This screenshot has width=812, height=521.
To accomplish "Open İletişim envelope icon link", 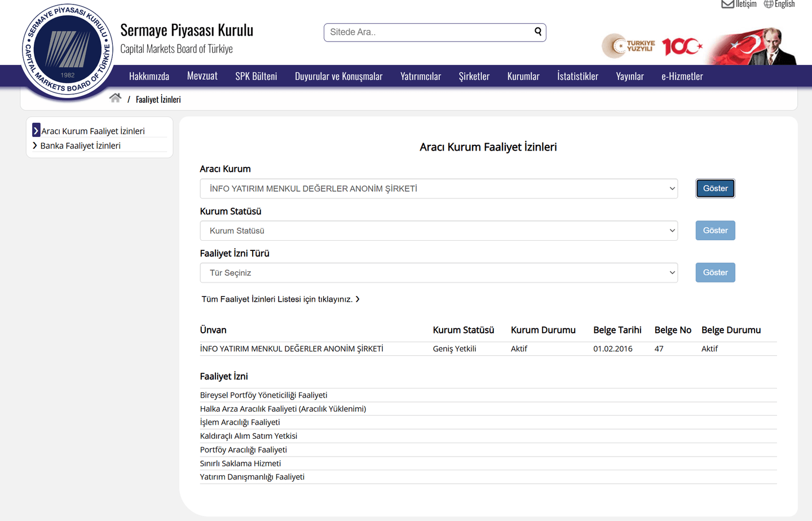I will pyautogui.click(x=727, y=5).
